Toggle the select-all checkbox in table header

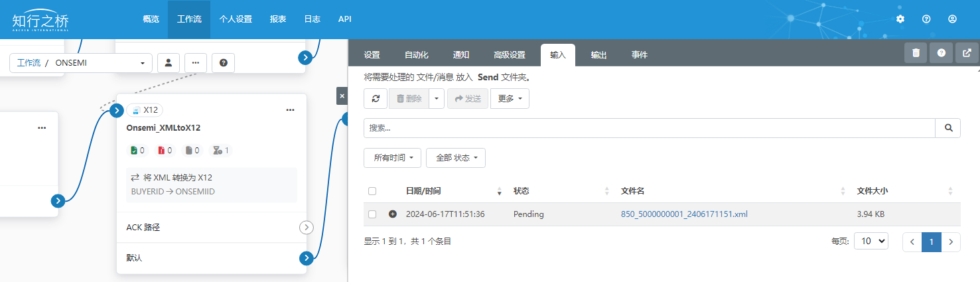[x=372, y=191]
